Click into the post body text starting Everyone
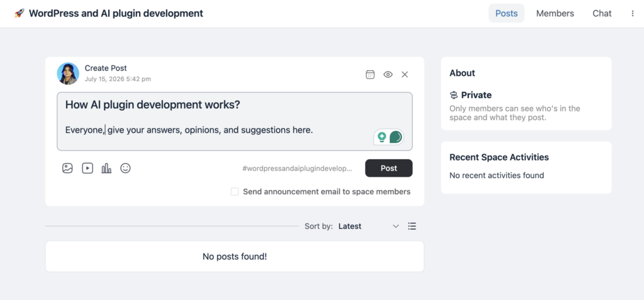 (x=189, y=130)
